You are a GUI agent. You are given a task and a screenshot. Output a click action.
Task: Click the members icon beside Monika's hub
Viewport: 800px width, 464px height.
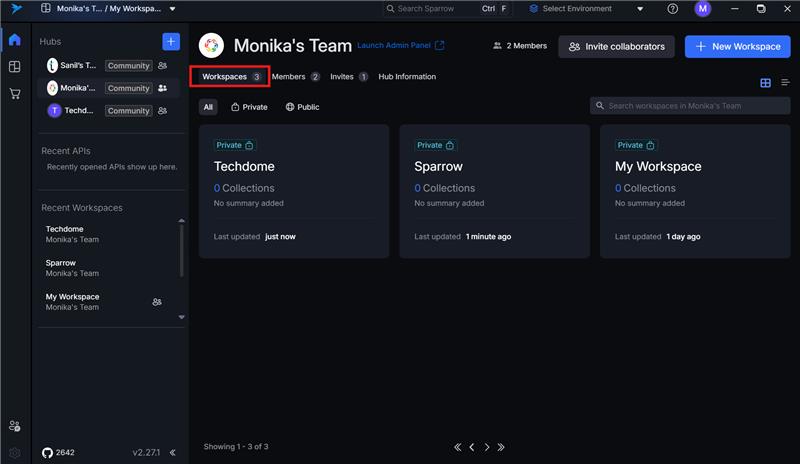click(x=162, y=88)
